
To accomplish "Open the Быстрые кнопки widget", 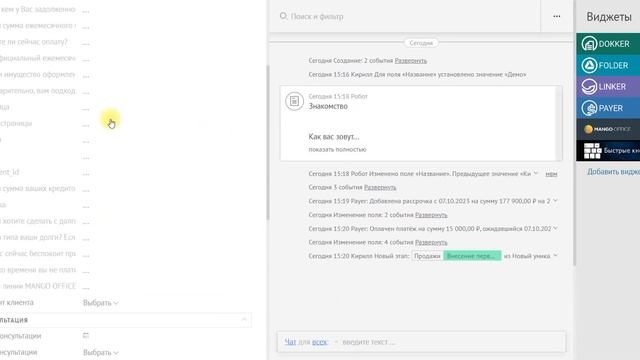I will click(x=608, y=151).
